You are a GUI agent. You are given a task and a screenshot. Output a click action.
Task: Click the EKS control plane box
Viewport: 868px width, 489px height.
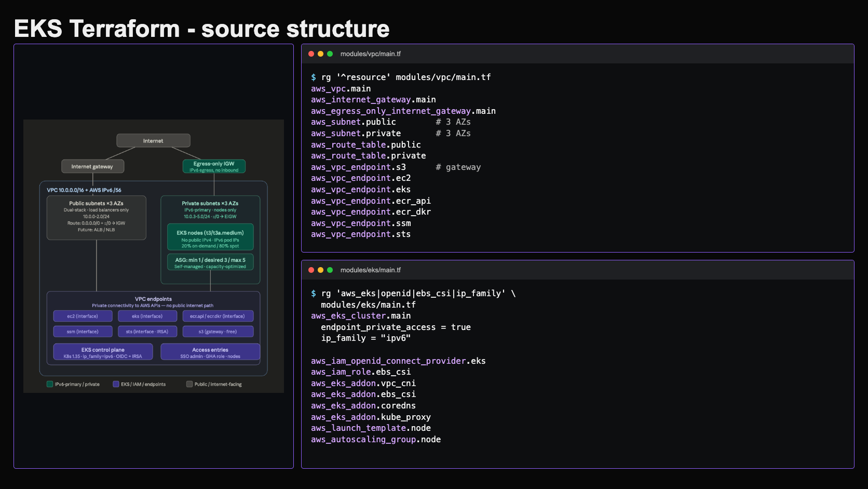pos(103,352)
